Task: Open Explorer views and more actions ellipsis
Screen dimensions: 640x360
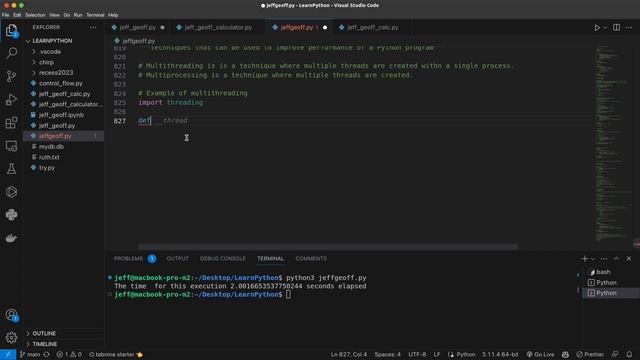Action: tap(93, 27)
